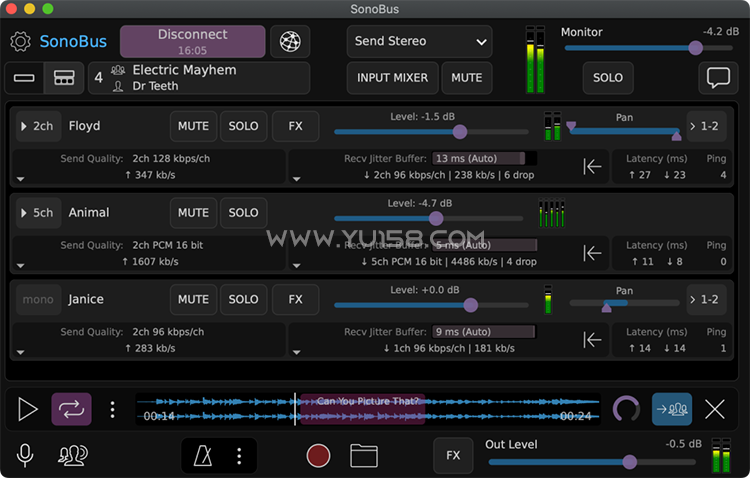Viewport: 750px width, 478px height.
Task: Click Animal's level slider handle
Action: coord(436,219)
